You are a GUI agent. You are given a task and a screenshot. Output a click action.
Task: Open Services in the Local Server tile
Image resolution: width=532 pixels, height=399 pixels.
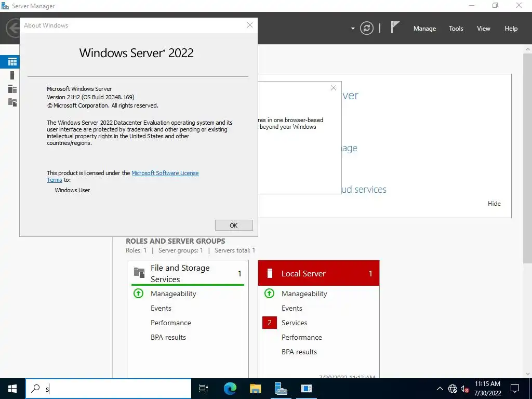[294, 323]
